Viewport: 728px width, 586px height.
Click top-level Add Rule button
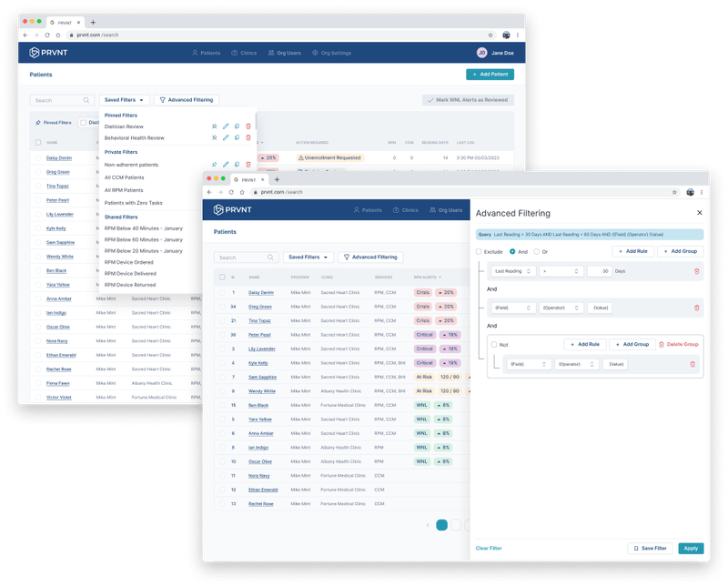pos(632,251)
